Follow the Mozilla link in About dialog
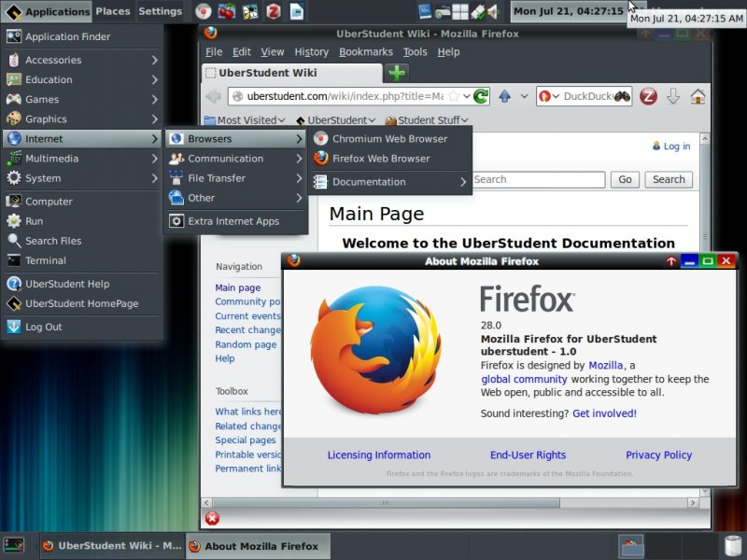 click(x=605, y=365)
